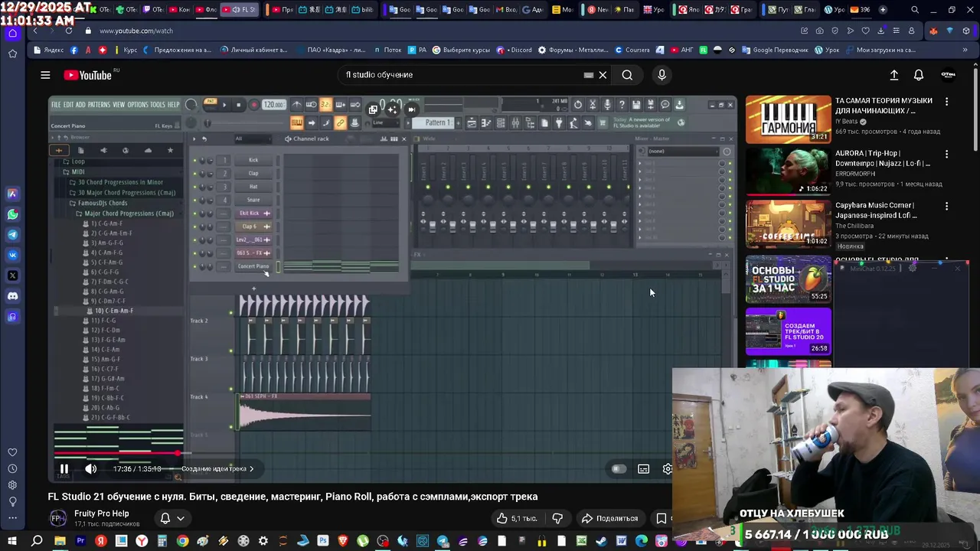The height and width of the screenshot is (551, 980).
Task: Open the video player settings gear
Action: click(668, 469)
